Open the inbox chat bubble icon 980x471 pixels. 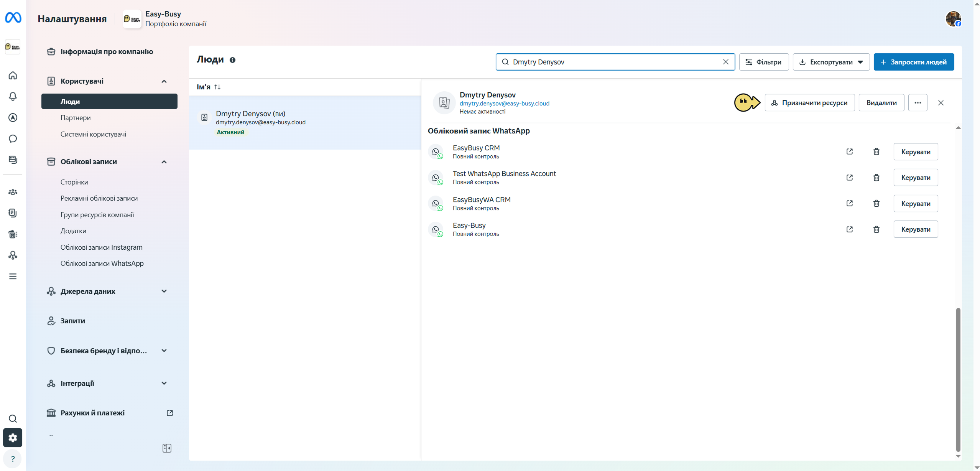13,138
